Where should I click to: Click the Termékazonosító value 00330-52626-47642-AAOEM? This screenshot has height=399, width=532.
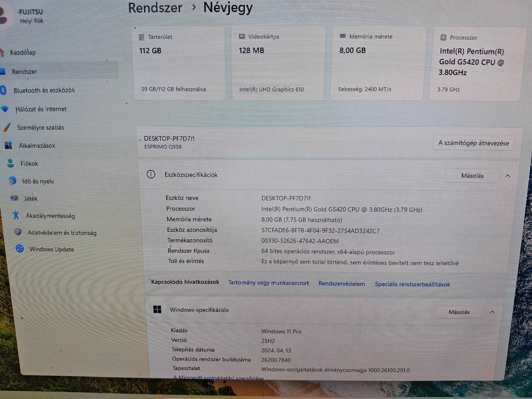pos(300,241)
